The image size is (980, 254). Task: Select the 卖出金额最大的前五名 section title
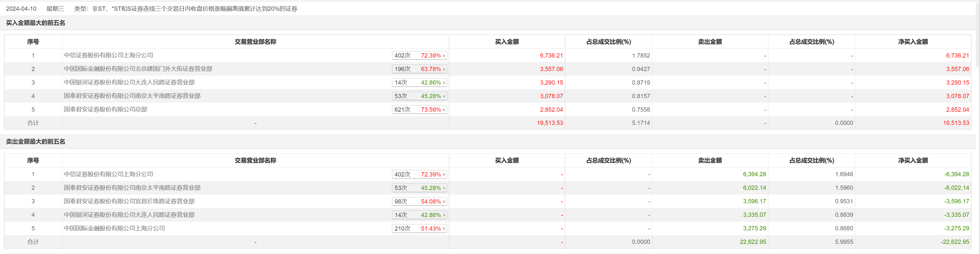tap(36, 142)
